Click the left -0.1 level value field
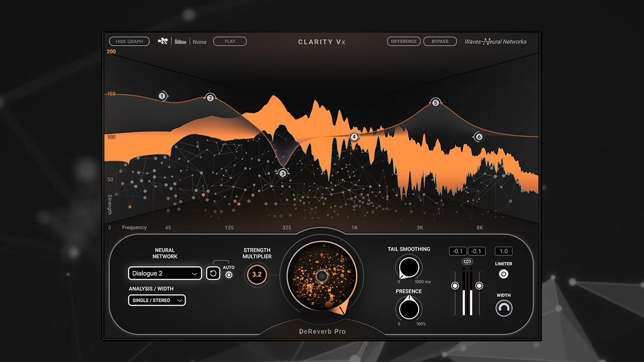 point(458,251)
